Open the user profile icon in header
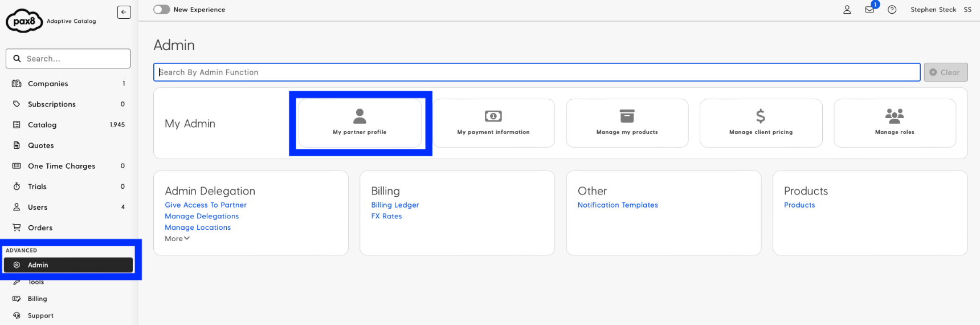Screen dimensions: 980x325 click(x=847, y=10)
